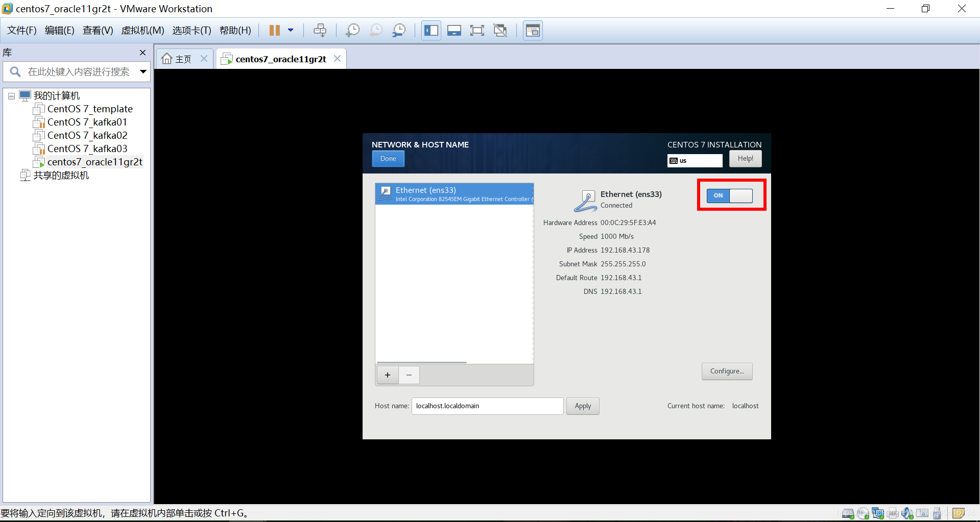Show the console view icon
The width and height of the screenshot is (980, 522).
[533, 31]
